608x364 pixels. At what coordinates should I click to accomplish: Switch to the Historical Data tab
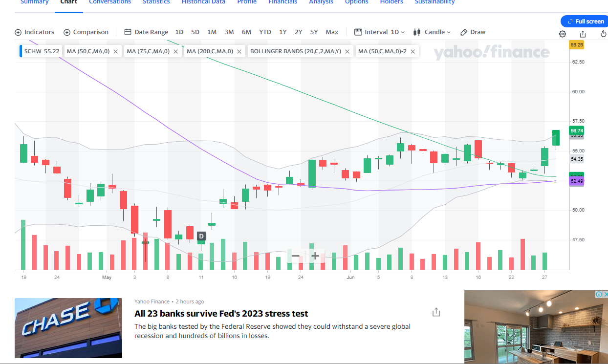(203, 2)
